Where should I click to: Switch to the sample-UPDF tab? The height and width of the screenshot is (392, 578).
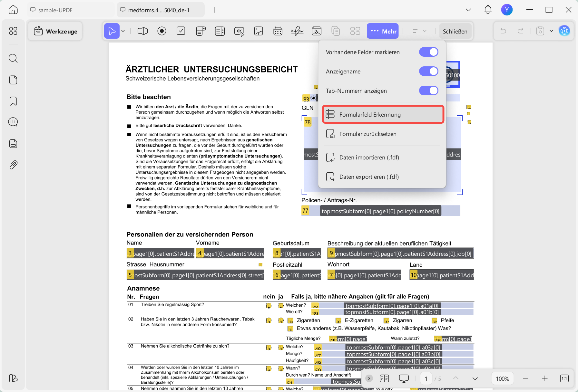click(70, 10)
